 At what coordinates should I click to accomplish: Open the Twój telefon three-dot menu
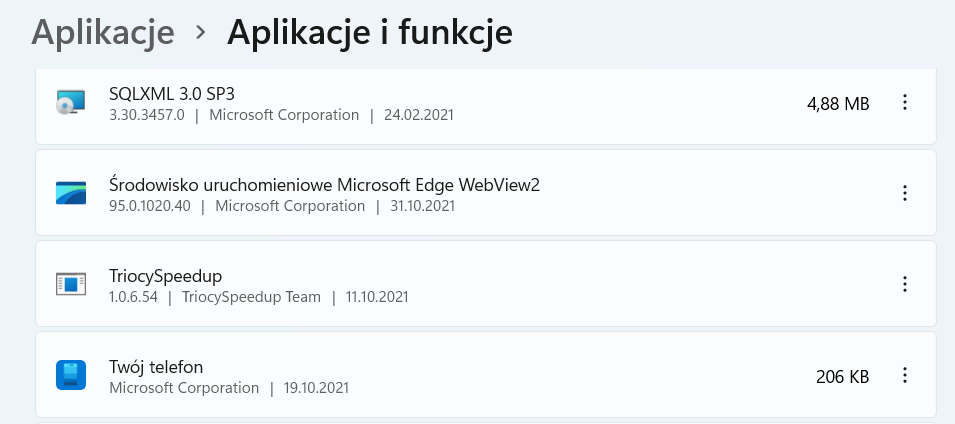(905, 376)
